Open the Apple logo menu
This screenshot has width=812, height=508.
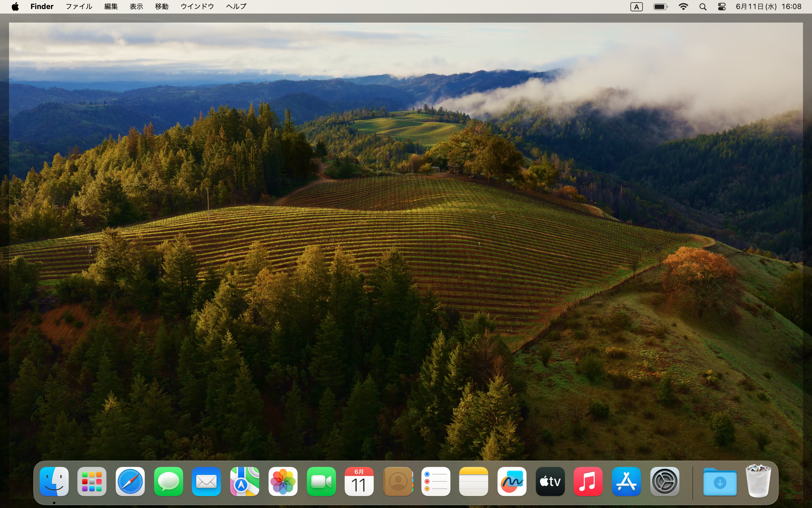click(15, 6)
